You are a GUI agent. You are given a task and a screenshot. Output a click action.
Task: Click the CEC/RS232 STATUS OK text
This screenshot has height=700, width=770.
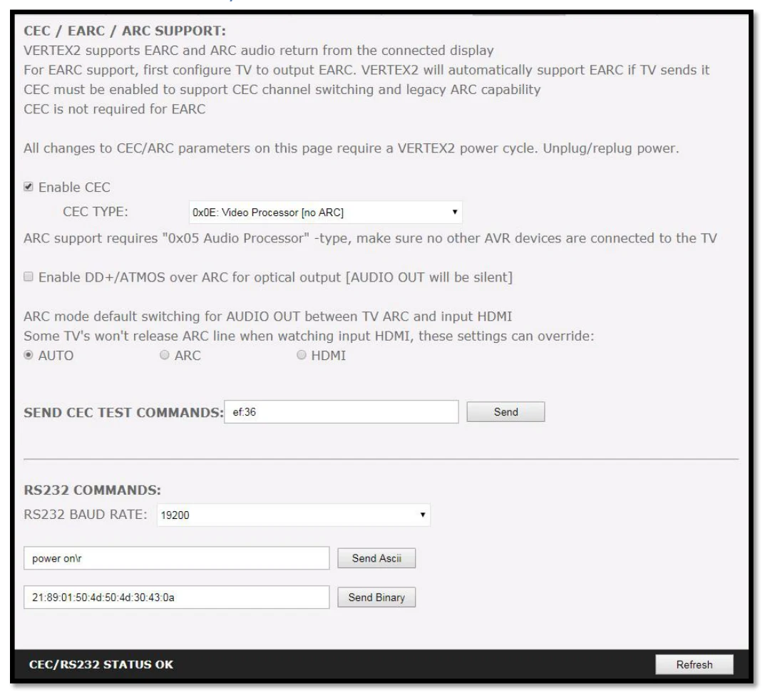tap(101, 664)
